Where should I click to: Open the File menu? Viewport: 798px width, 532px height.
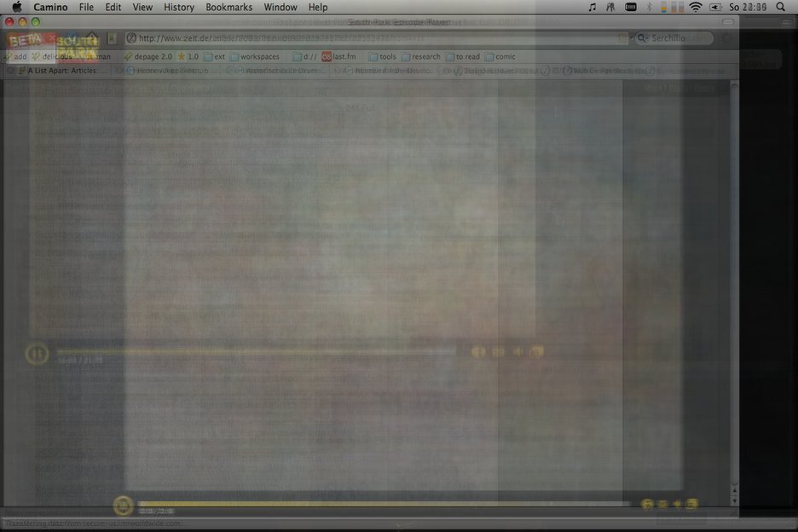(86, 7)
